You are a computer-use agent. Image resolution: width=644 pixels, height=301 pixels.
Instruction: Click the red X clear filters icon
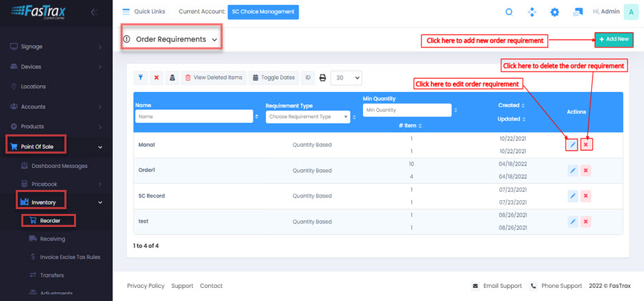156,77
